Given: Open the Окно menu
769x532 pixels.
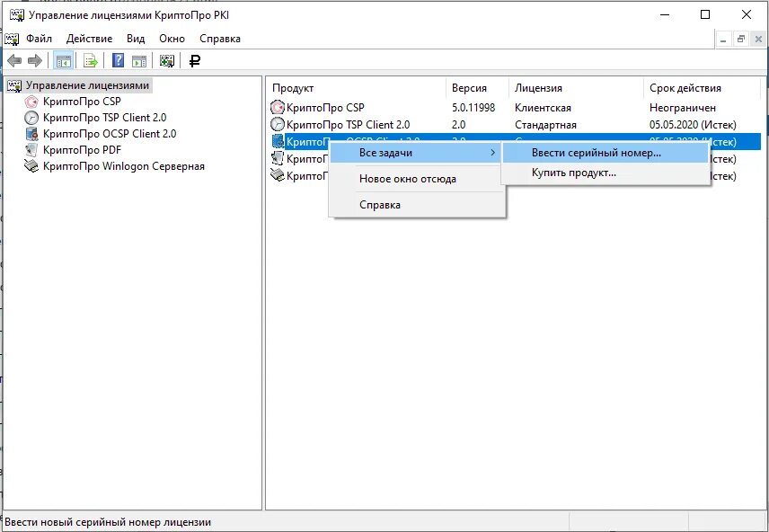Looking at the screenshot, I should tap(172, 39).
